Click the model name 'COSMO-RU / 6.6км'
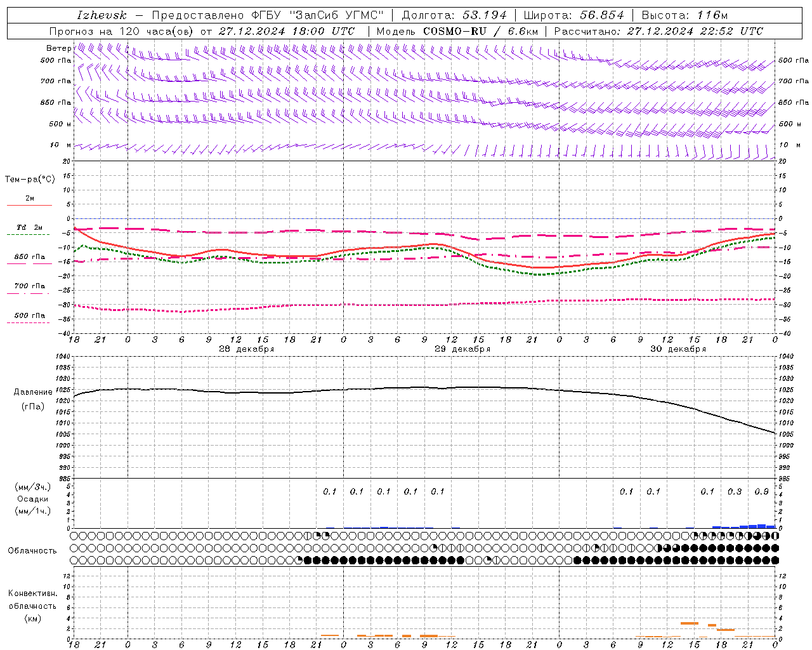812x650 pixels. click(x=480, y=31)
